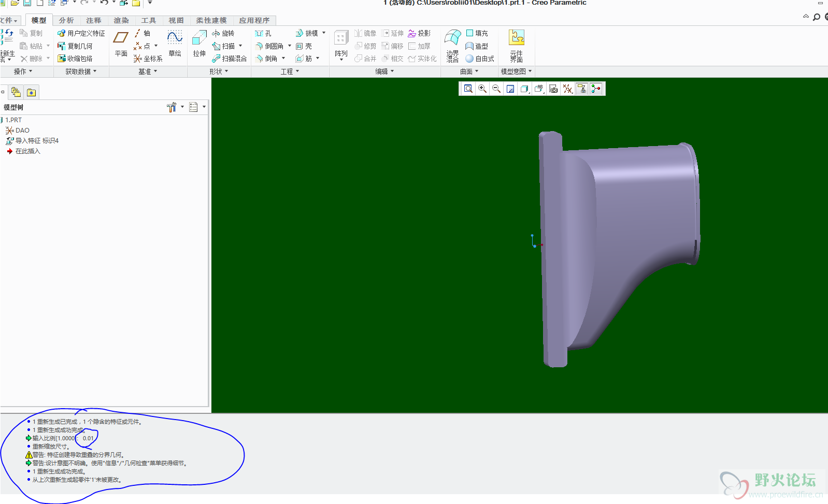Zoom out using graphics toolbar magnifier

pos(496,89)
